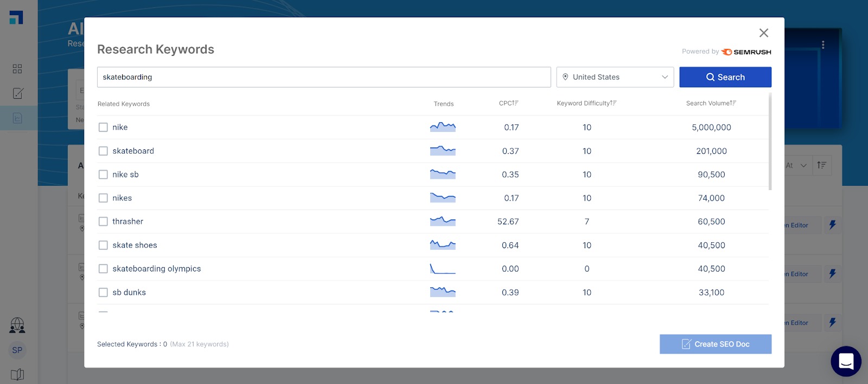Open the dashboard grid icon in sidebar
The height and width of the screenshot is (384, 868).
click(x=17, y=69)
